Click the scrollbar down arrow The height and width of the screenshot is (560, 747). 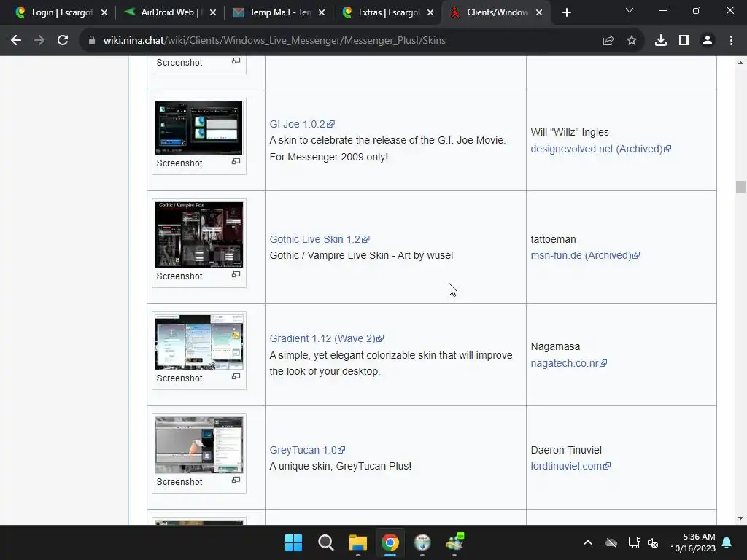click(x=740, y=518)
